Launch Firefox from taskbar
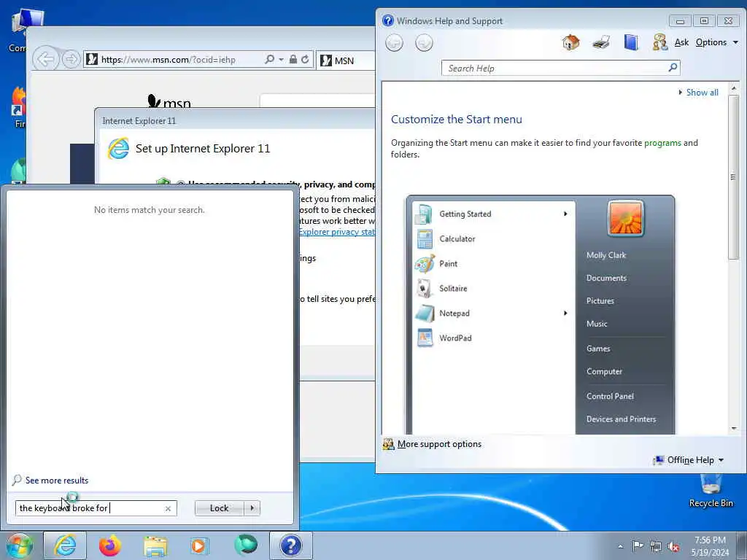Viewport: 747px width, 560px height. tap(110, 545)
